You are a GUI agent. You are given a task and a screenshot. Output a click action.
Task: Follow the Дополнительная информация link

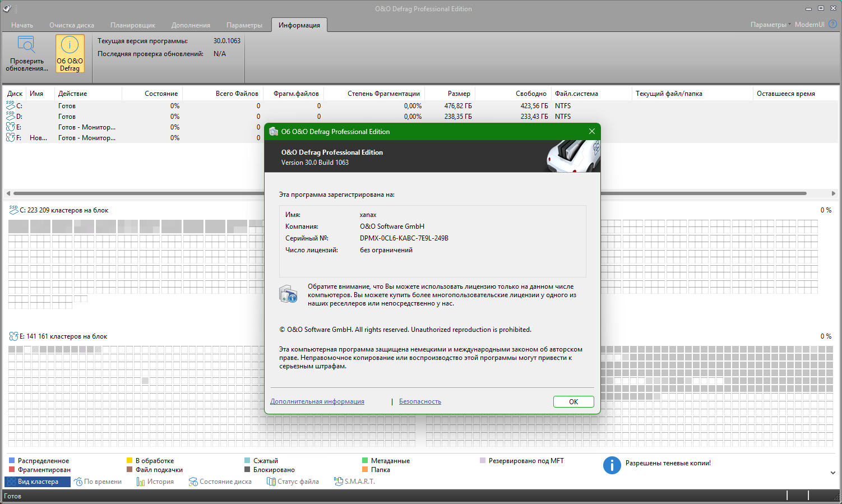[317, 401]
